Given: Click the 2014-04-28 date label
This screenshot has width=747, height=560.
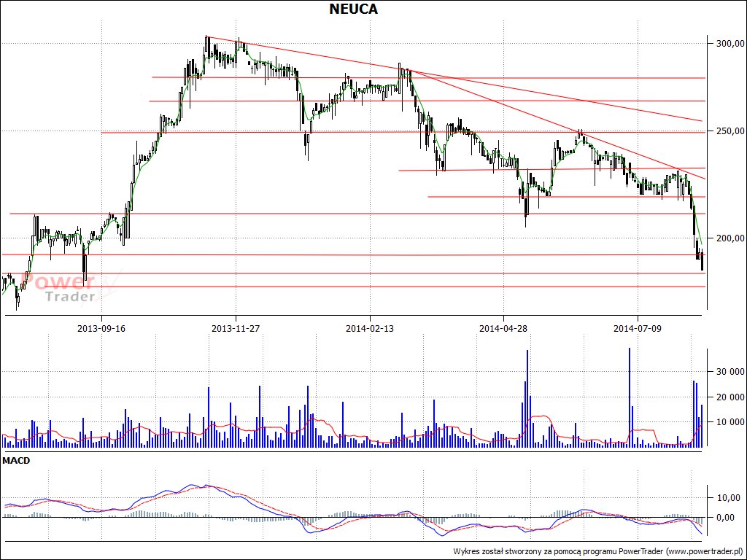Looking at the screenshot, I should pyautogui.click(x=503, y=328).
